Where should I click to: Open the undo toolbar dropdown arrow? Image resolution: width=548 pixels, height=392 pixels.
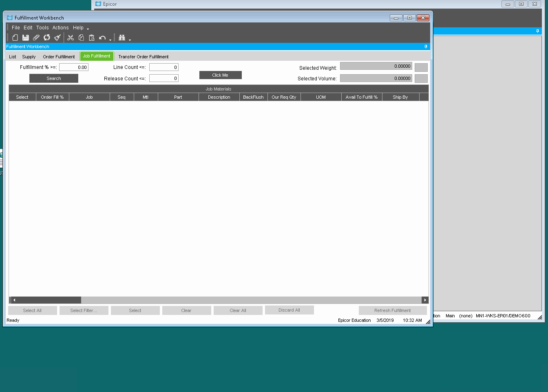point(110,40)
